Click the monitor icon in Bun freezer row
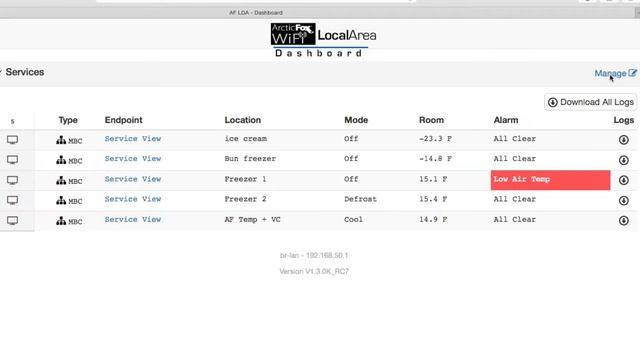 pyautogui.click(x=12, y=160)
